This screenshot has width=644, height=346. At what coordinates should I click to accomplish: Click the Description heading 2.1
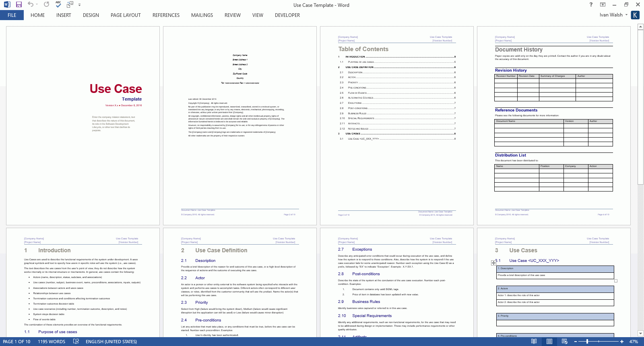click(205, 261)
